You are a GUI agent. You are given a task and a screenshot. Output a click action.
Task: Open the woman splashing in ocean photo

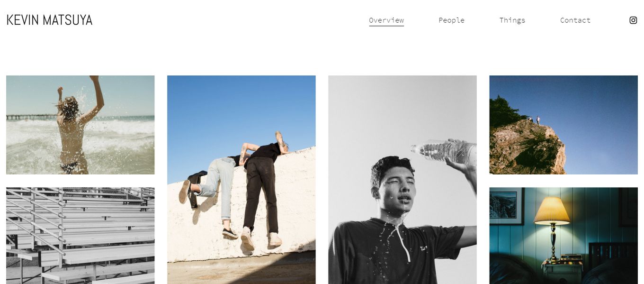[x=80, y=125]
